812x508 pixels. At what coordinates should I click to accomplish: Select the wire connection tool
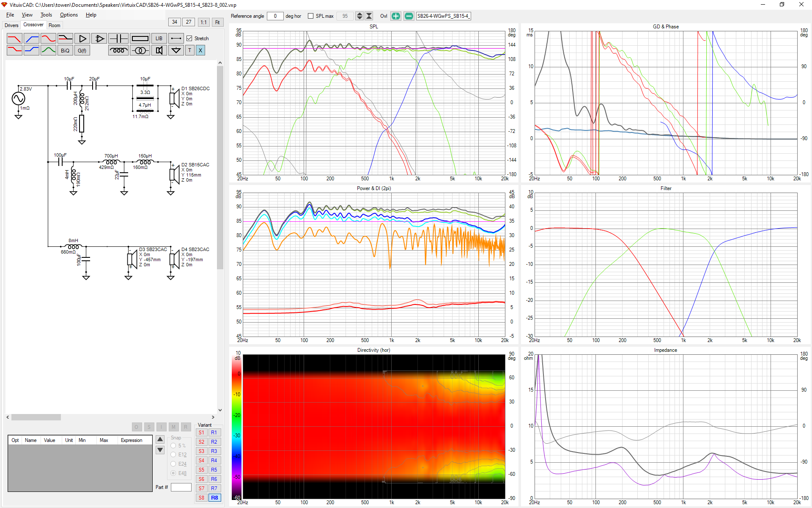pyautogui.click(x=176, y=39)
